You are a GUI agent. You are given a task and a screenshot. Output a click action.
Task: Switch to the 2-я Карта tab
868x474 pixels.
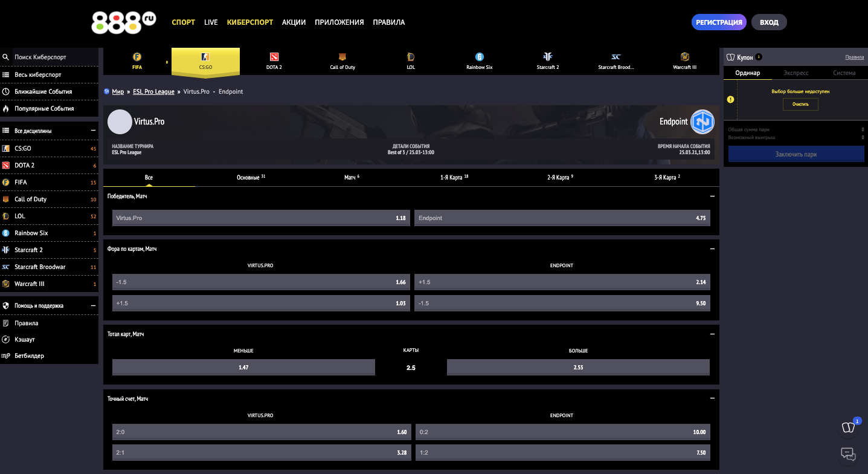(560, 178)
